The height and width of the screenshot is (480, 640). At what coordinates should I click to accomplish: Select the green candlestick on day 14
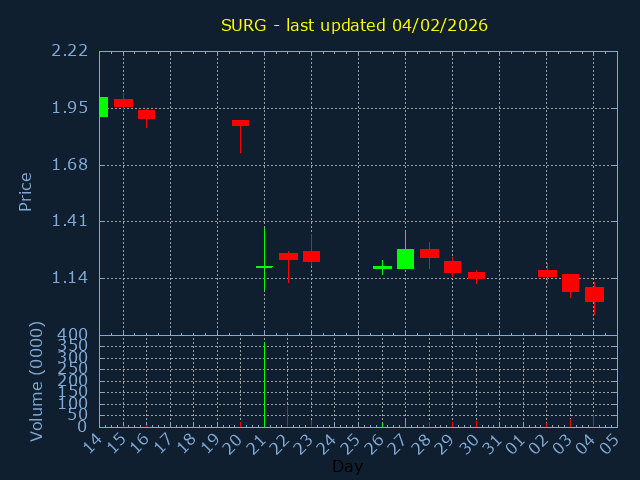coord(103,107)
